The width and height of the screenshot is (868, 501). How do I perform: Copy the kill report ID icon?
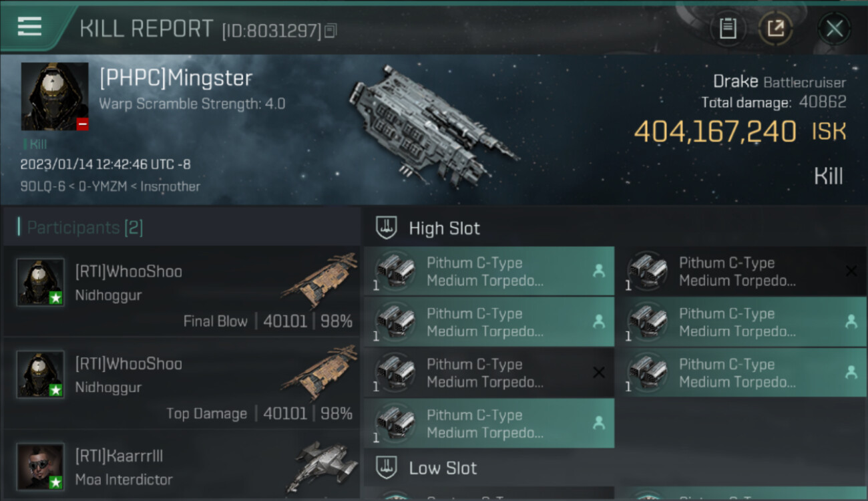coord(331,31)
